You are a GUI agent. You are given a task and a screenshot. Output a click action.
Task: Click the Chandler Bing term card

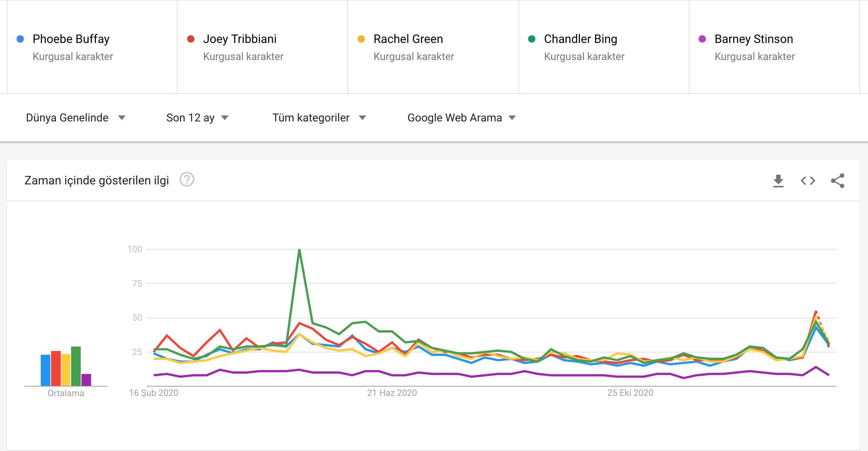(580, 39)
